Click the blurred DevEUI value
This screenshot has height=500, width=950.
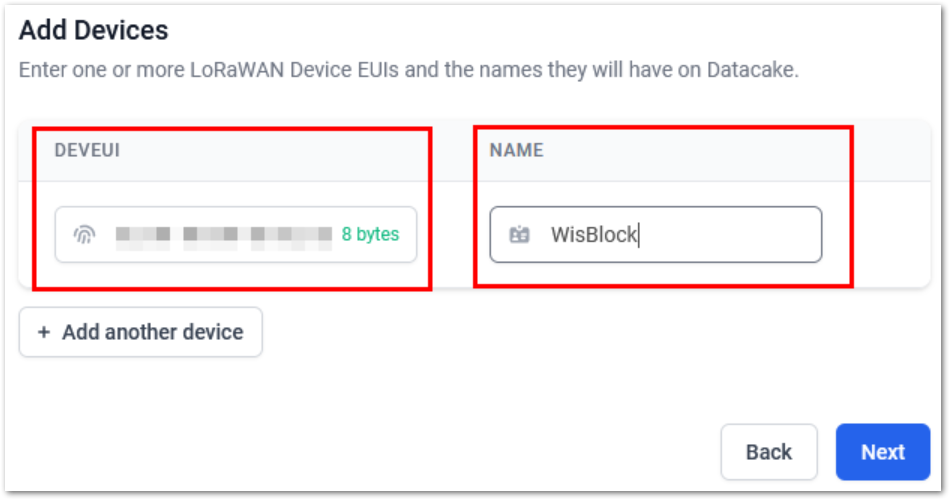tap(223, 235)
